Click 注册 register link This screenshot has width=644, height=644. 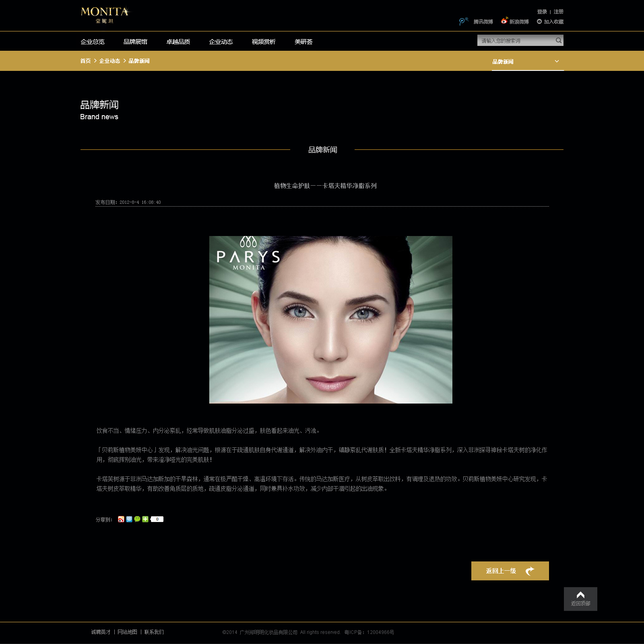point(558,12)
